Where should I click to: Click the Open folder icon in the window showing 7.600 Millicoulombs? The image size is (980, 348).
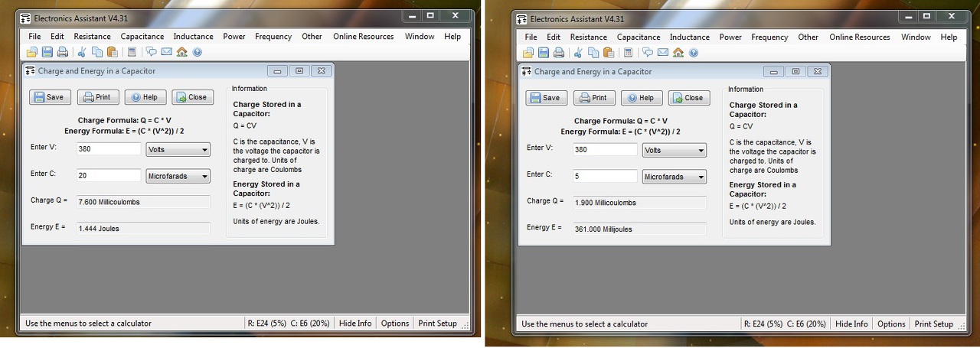coord(31,52)
